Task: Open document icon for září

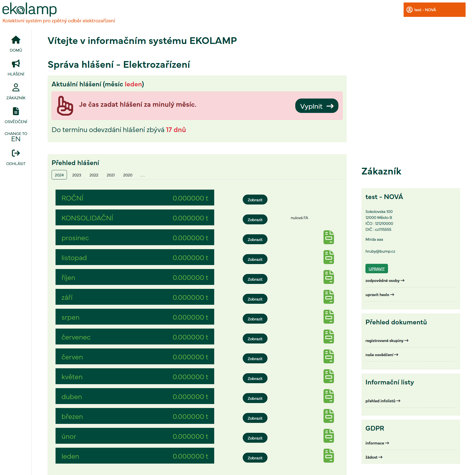Action: tap(329, 297)
